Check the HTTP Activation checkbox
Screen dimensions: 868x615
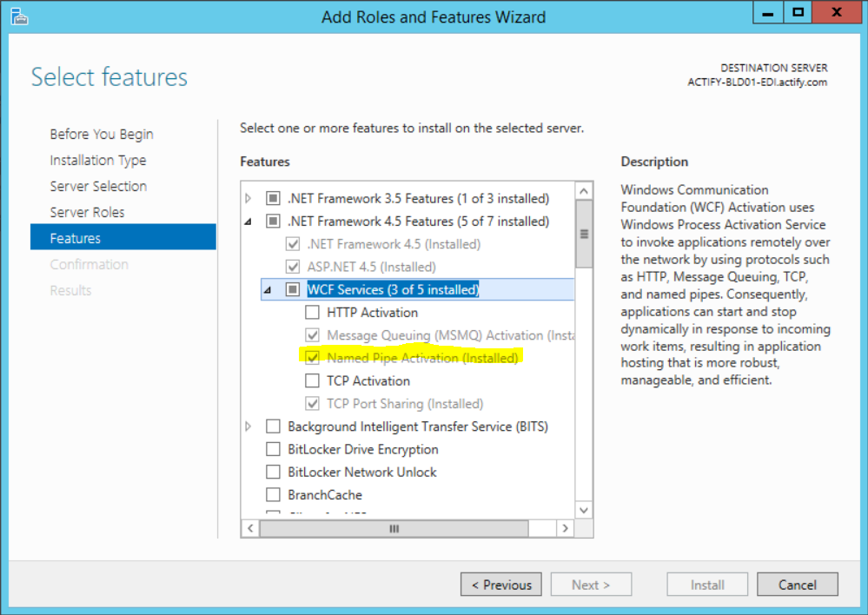[313, 313]
